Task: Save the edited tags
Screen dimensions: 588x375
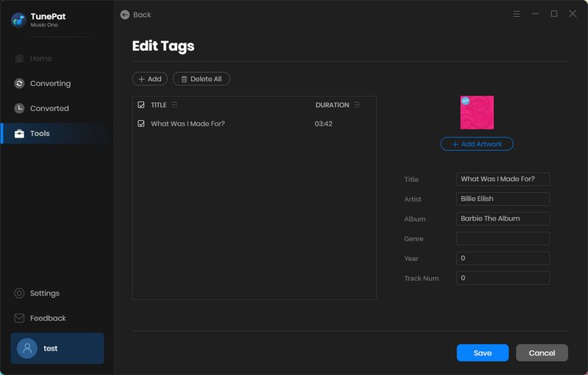Action: [483, 353]
